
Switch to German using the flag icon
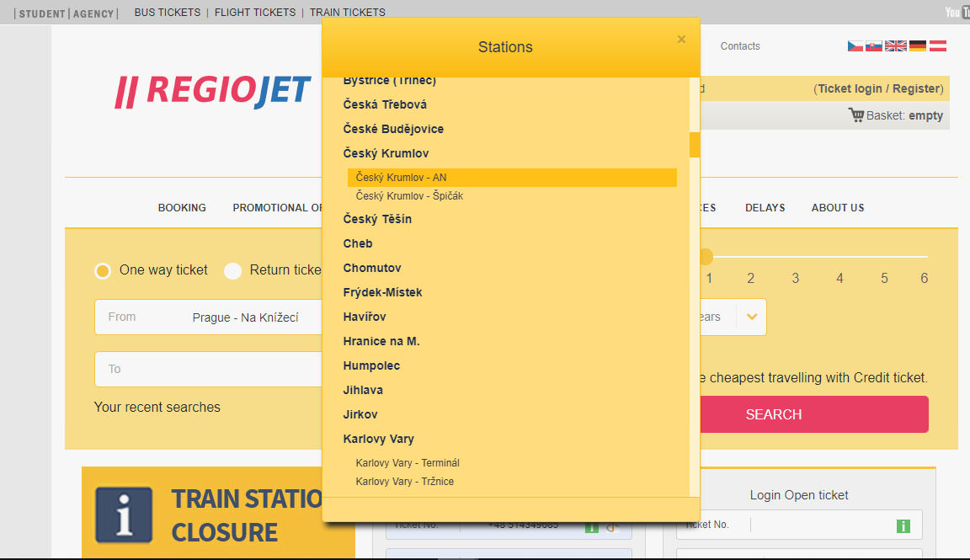click(x=917, y=46)
